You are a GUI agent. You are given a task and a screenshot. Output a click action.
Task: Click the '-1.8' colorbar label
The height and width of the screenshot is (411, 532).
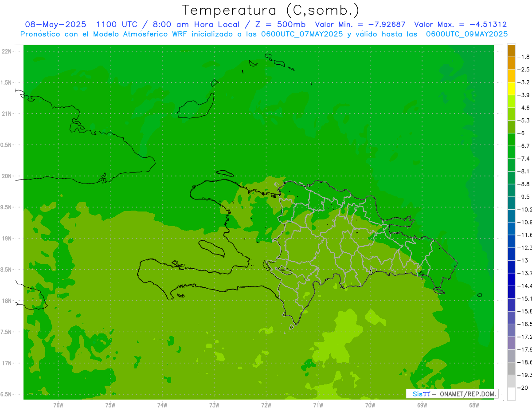tap(524, 57)
